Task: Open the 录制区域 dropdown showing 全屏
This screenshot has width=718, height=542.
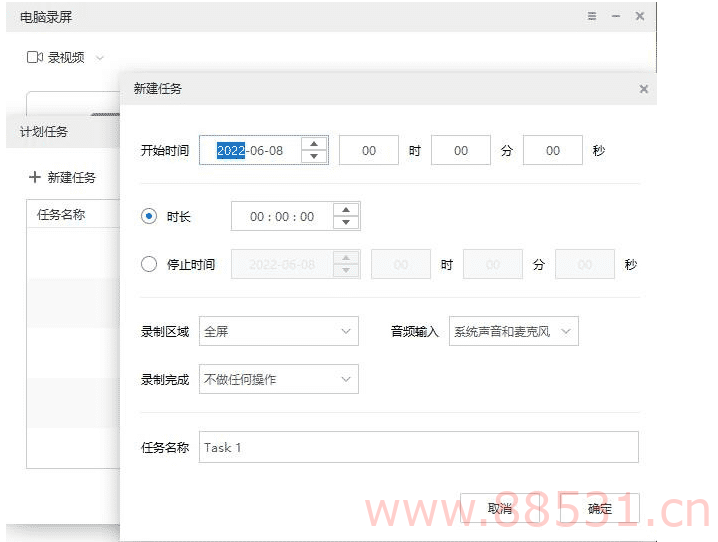Action: (278, 331)
